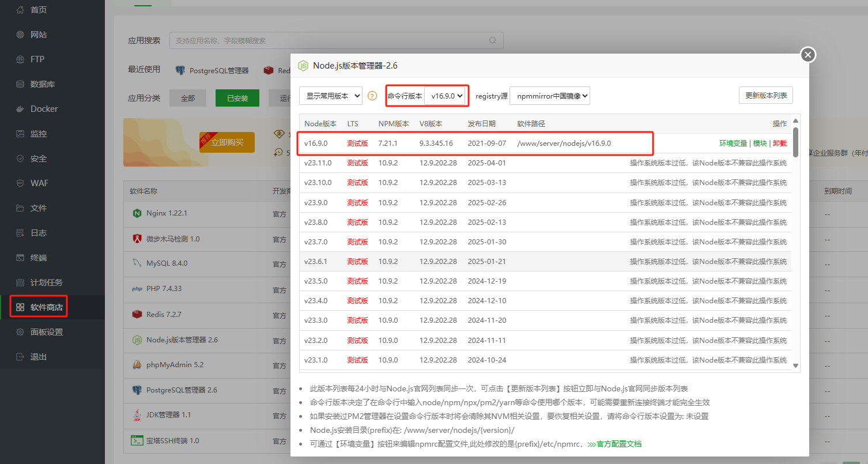Click the PHP 7.4.33 icon
Screen dimensions: 868x464
(137, 289)
